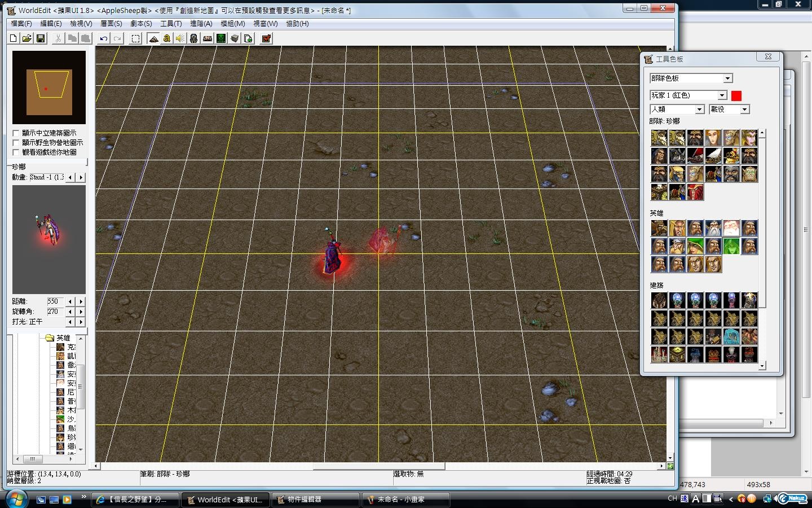Increase the distance value with right arrow

tap(81, 301)
